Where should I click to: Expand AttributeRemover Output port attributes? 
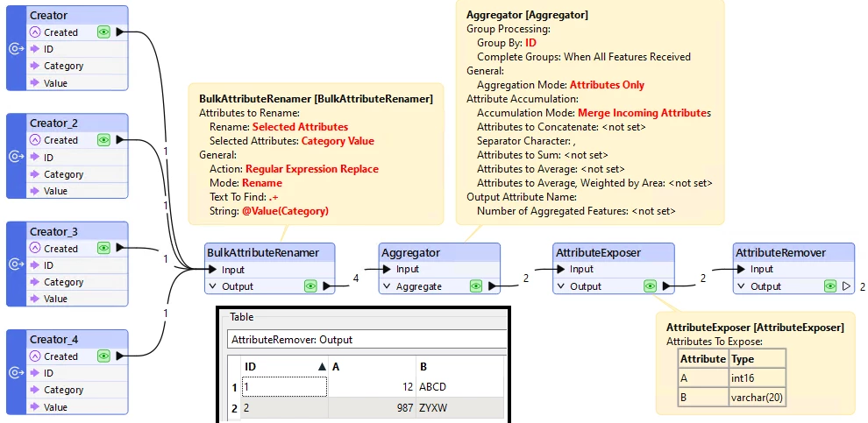coord(742,286)
